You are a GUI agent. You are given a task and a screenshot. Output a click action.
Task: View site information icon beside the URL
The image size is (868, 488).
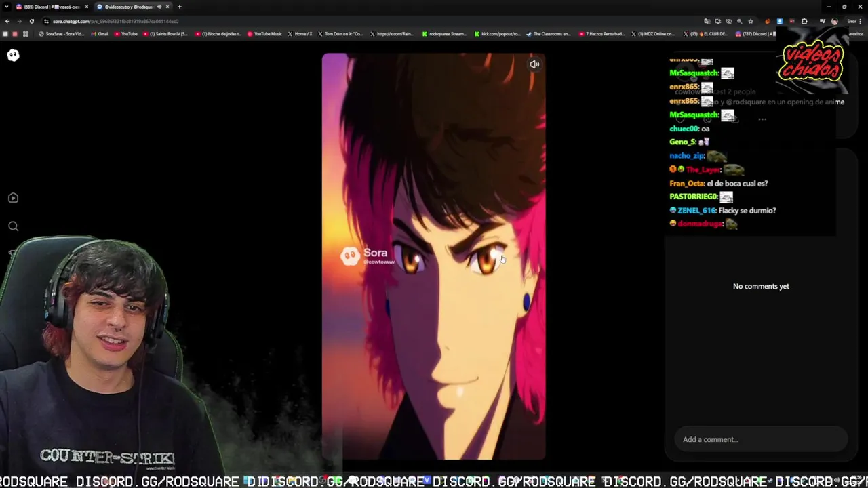coord(46,21)
